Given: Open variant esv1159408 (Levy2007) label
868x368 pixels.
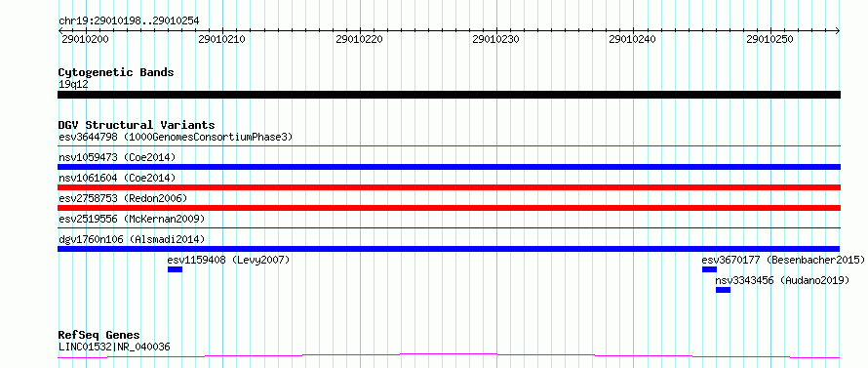Looking at the screenshot, I should (228, 260).
